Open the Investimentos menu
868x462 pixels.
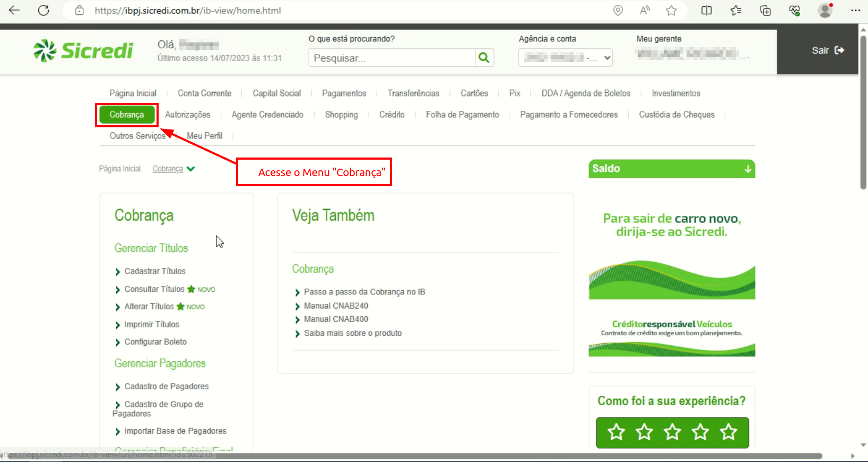[x=676, y=93]
